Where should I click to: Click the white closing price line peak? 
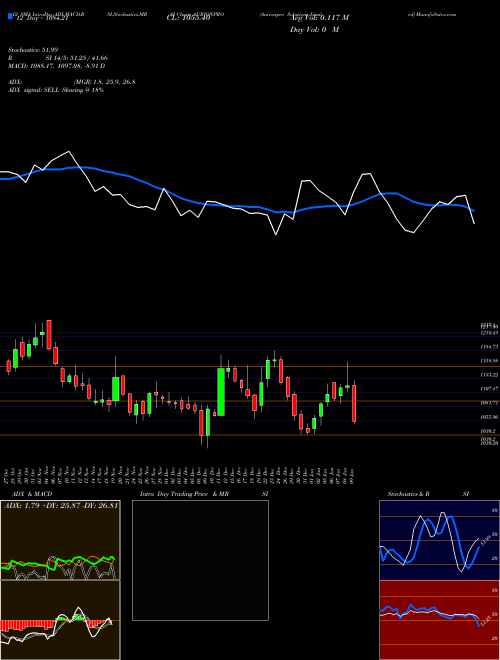pos(69,152)
